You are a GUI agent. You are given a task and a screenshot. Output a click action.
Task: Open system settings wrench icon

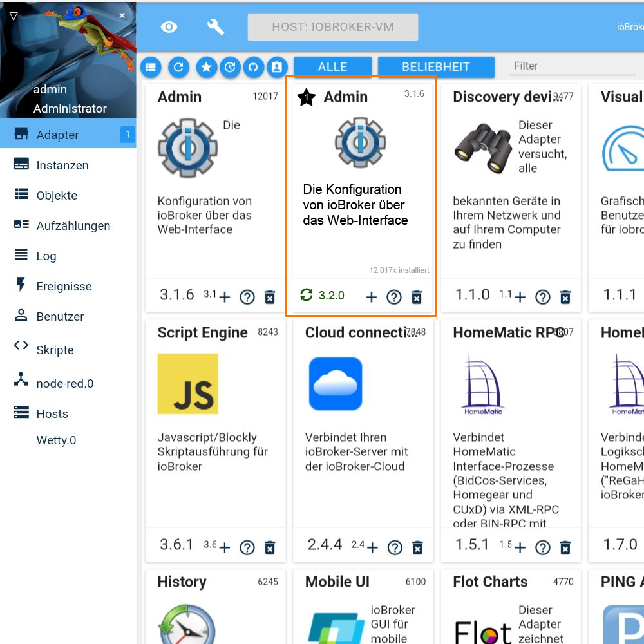coord(215,27)
